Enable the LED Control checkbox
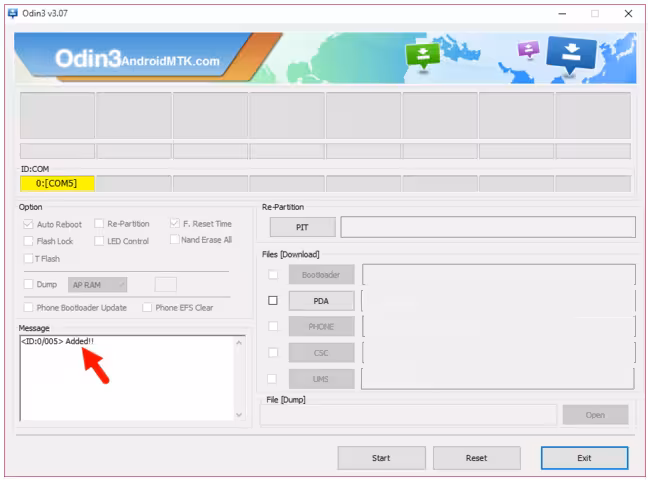The image size is (648, 480). [99, 241]
